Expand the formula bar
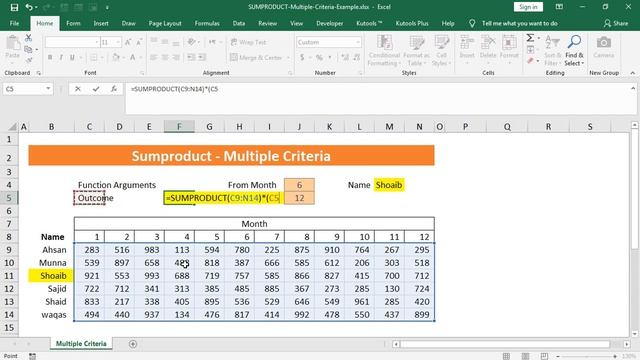 pyautogui.click(x=633, y=88)
